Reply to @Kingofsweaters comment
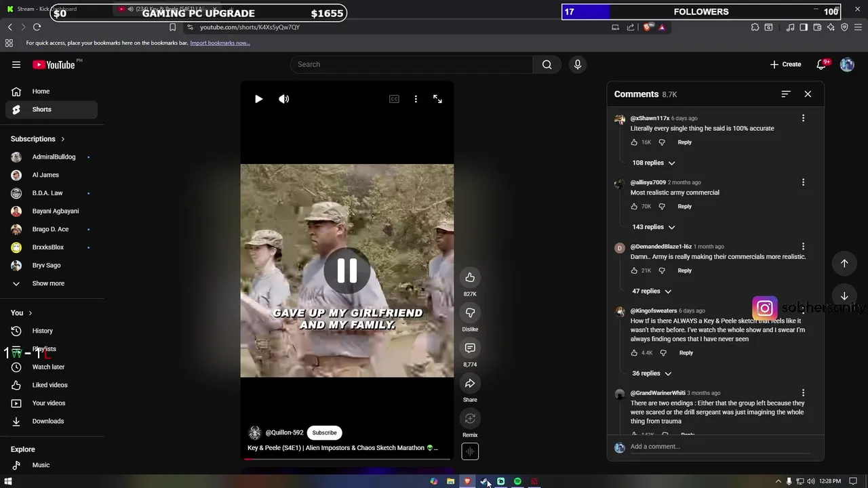Viewport: 868px width, 488px height. (686, 352)
